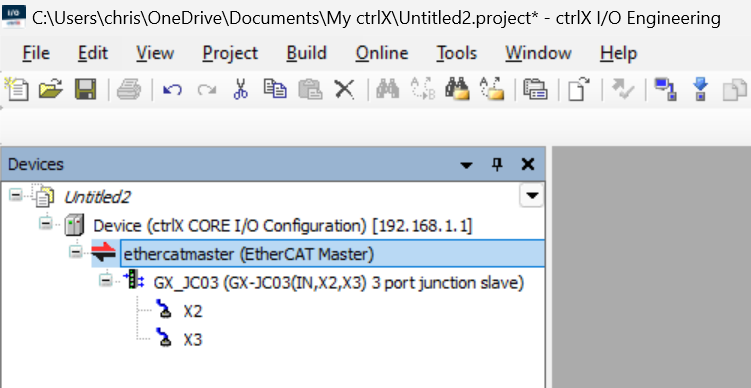The height and width of the screenshot is (388, 751).
Task: Open the device tree view dropdown button
Action: (532, 195)
